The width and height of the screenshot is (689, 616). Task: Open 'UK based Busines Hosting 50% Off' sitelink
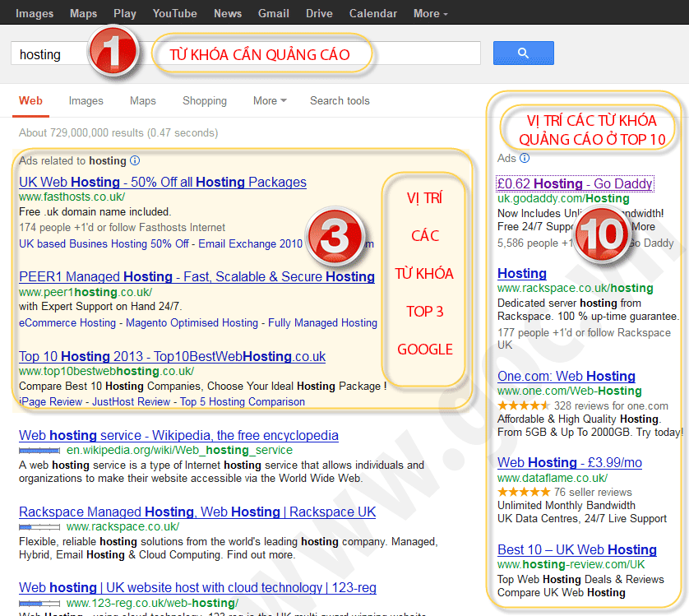pos(104,243)
